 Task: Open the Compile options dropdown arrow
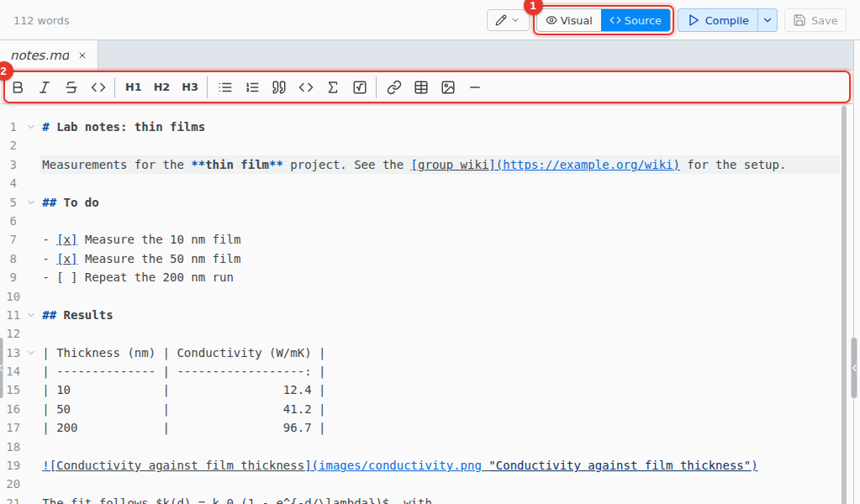[768, 20]
